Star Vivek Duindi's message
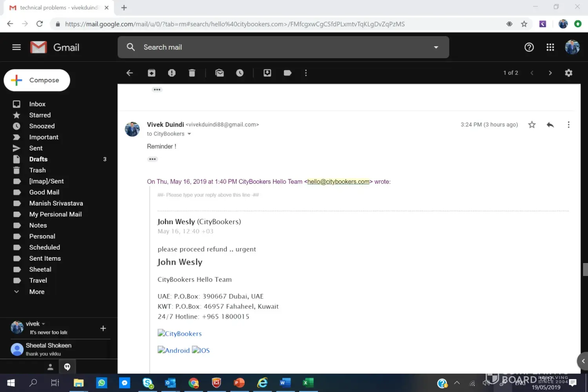588x392 pixels. 532,125
